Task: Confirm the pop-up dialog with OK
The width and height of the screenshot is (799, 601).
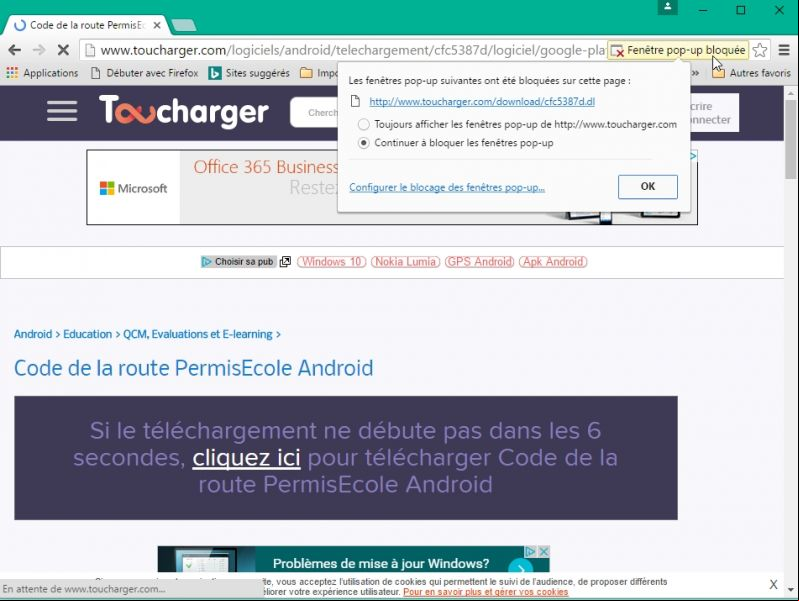Action: 648,187
